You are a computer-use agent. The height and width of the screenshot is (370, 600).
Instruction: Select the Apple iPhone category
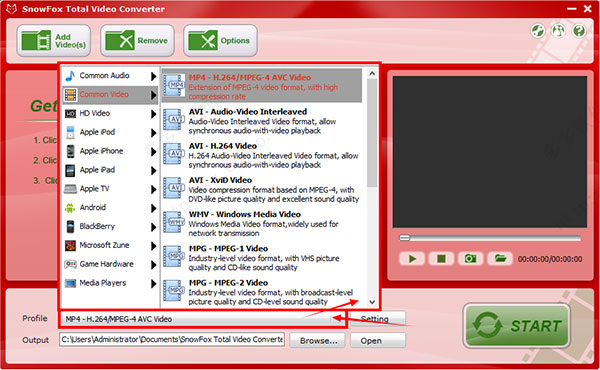tap(110, 151)
